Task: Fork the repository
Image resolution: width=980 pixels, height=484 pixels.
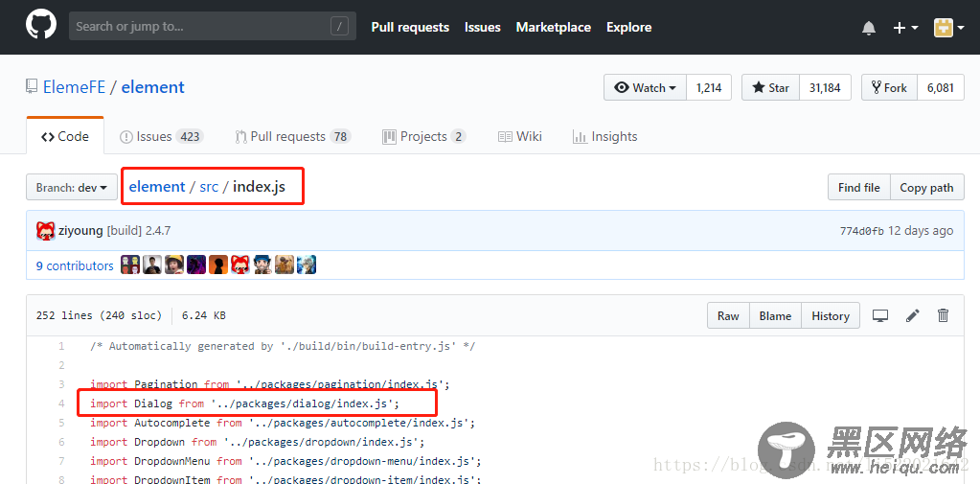Action: (x=889, y=87)
